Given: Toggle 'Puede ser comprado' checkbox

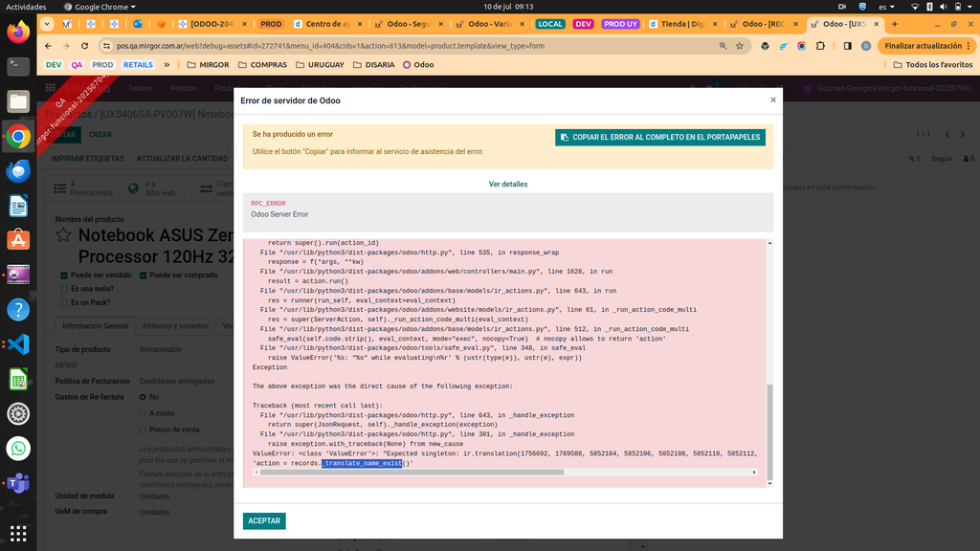Looking at the screenshot, I should click(x=144, y=275).
